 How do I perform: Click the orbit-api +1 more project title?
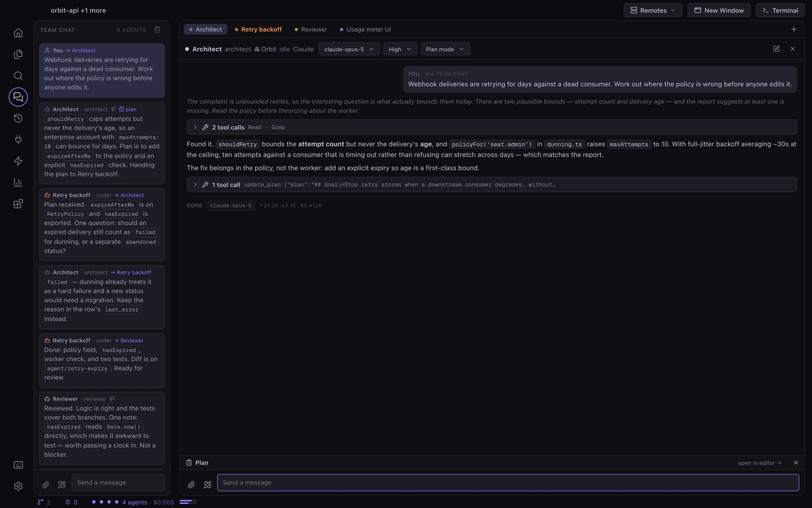(x=78, y=10)
